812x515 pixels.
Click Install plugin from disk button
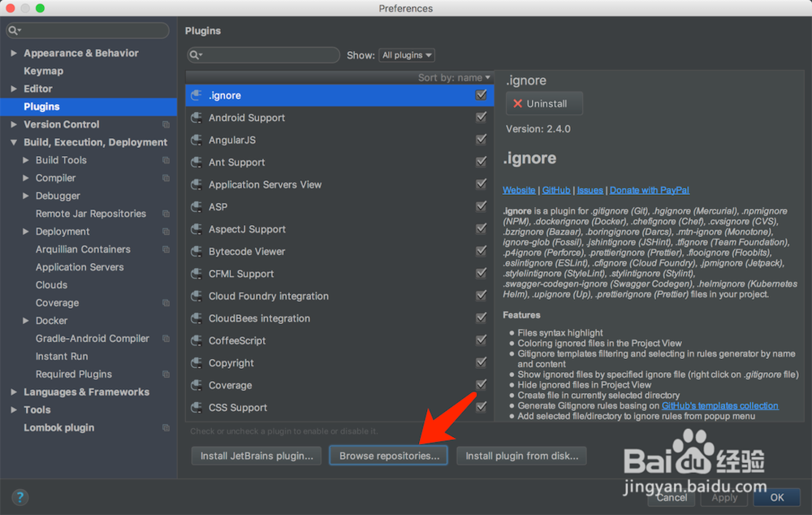521,456
